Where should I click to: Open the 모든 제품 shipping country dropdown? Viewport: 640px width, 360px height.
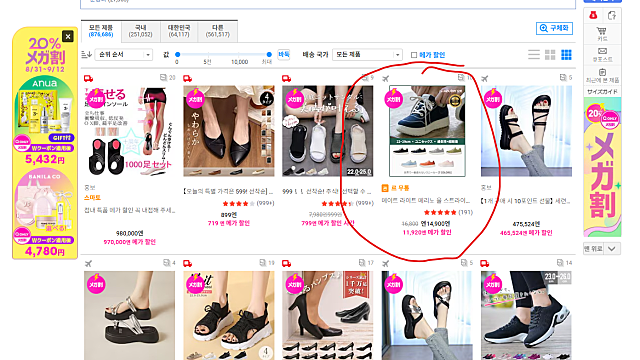click(x=367, y=54)
